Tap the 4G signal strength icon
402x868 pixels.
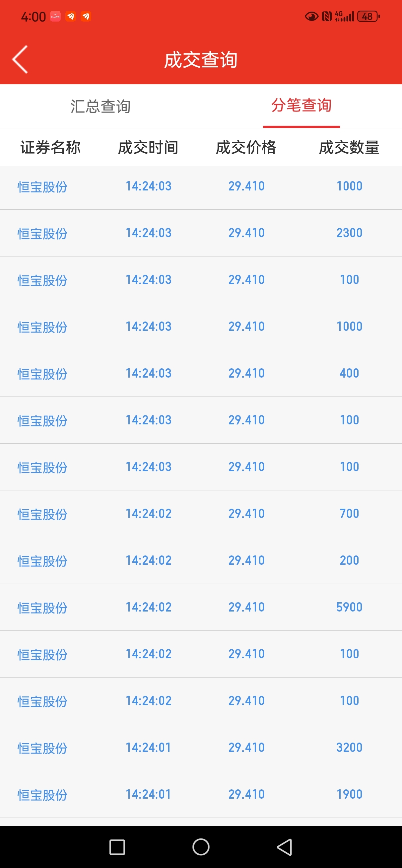click(x=344, y=16)
